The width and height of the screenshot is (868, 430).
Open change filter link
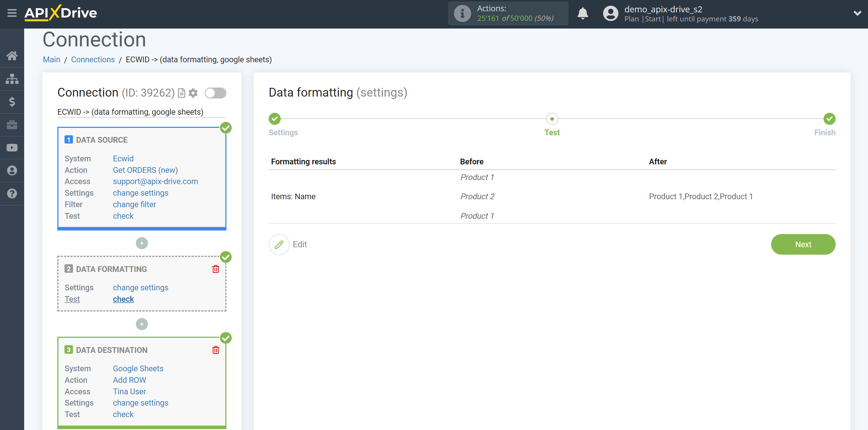[x=134, y=204]
